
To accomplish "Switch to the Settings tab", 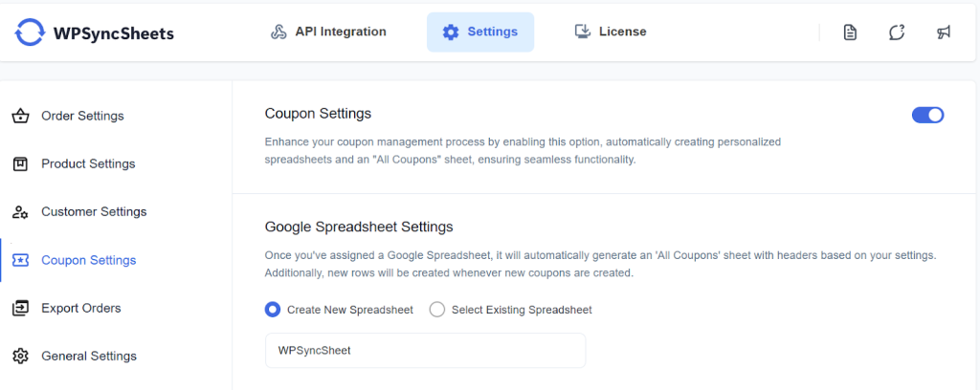I will click(x=480, y=32).
